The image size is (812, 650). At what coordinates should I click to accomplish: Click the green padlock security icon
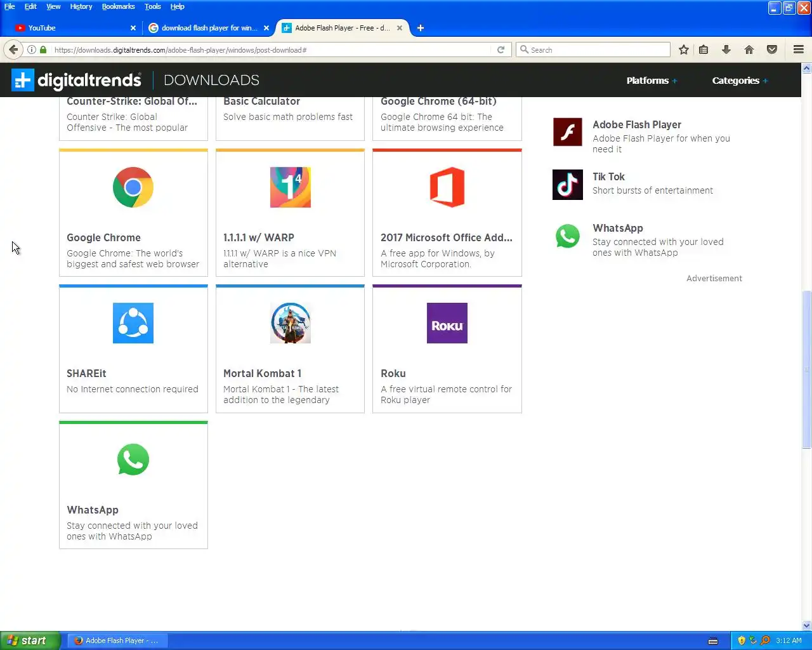point(43,50)
